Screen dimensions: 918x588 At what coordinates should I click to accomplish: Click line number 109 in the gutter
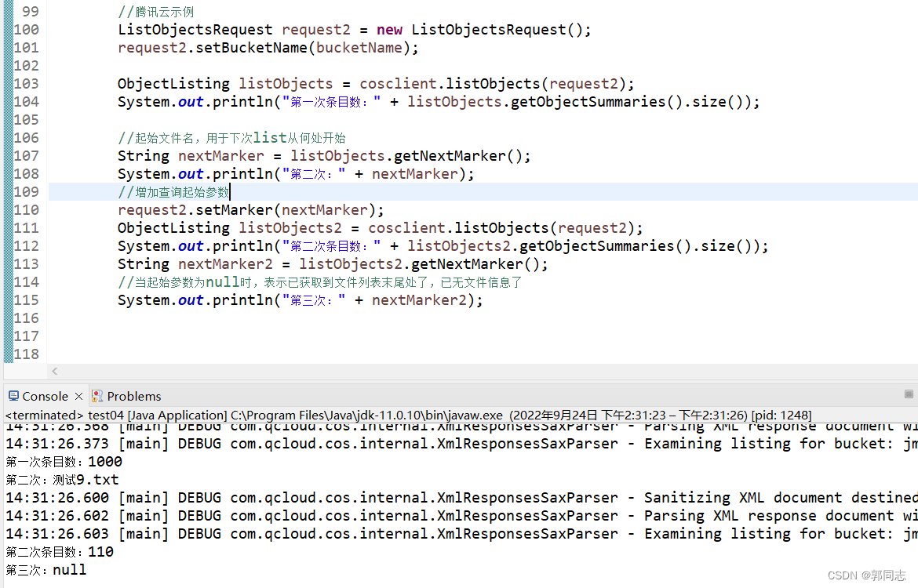(x=27, y=192)
